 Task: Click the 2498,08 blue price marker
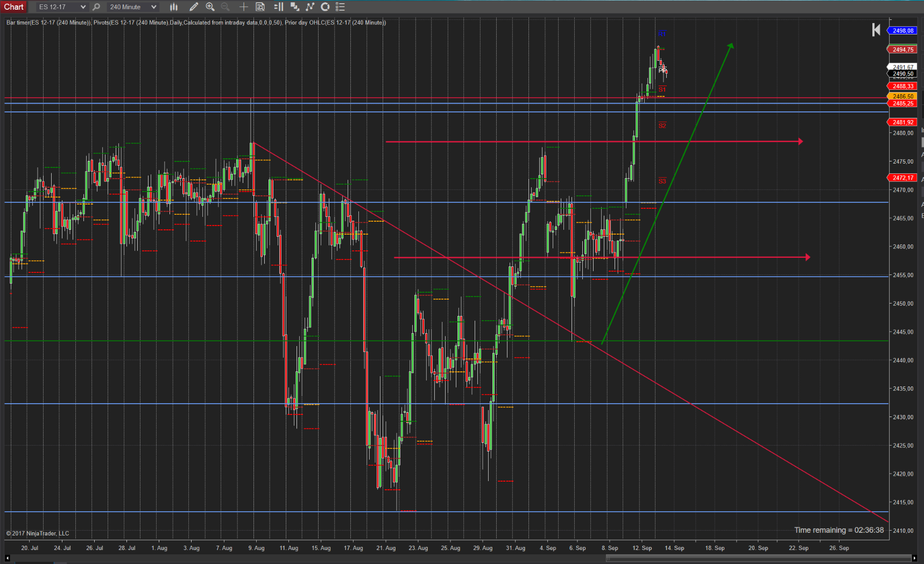pyautogui.click(x=902, y=31)
